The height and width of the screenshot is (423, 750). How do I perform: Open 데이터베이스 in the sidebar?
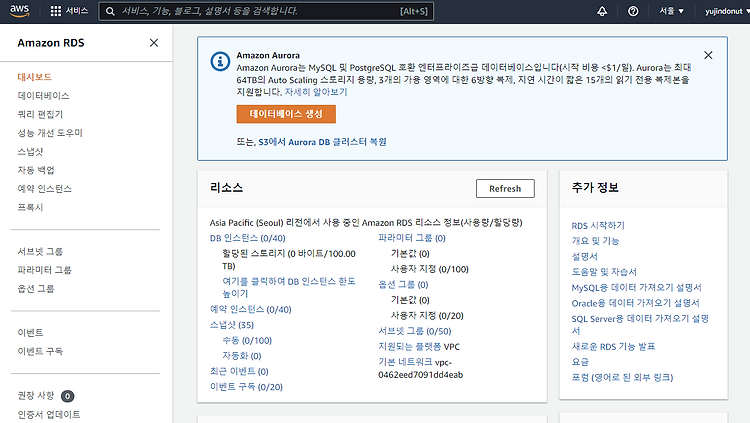[x=44, y=96]
